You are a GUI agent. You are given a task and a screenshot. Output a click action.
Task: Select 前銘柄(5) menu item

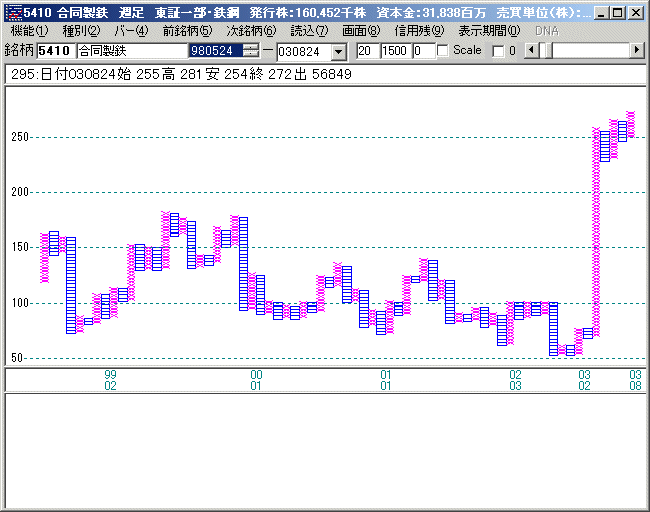point(187,31)
